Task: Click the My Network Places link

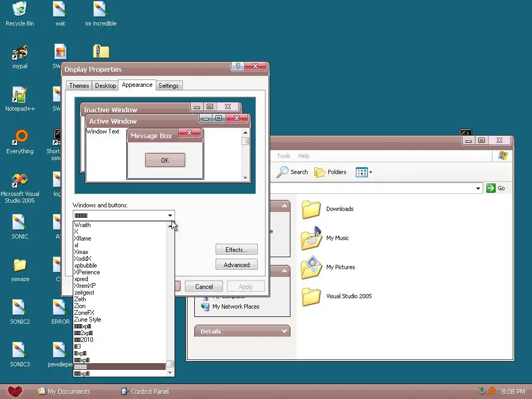Action: [x=230, y=307]
